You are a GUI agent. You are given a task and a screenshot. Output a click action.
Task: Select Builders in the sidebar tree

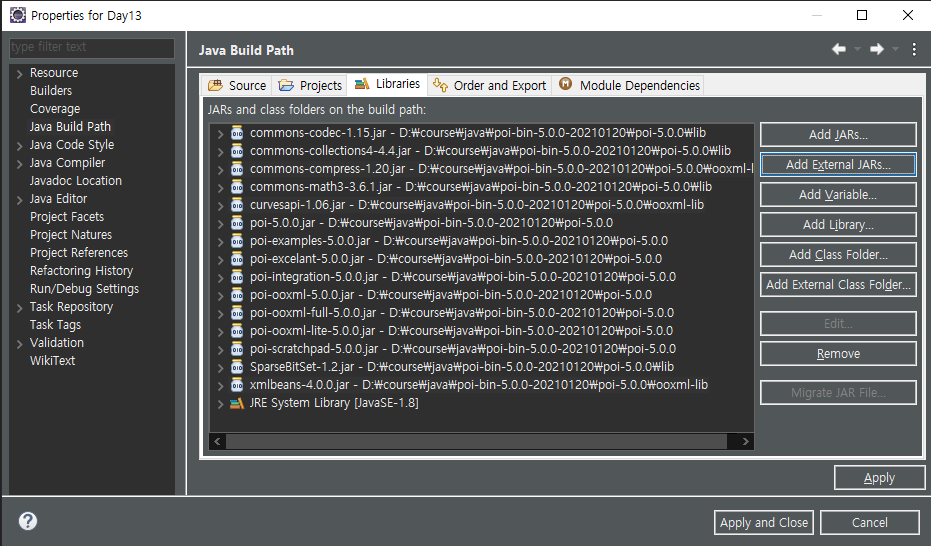50,90
